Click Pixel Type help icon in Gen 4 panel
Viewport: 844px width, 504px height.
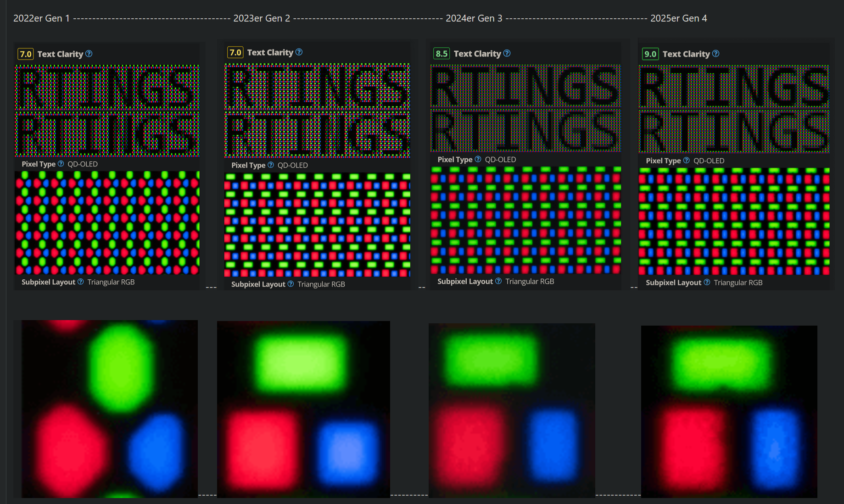(x=686, y=161)
